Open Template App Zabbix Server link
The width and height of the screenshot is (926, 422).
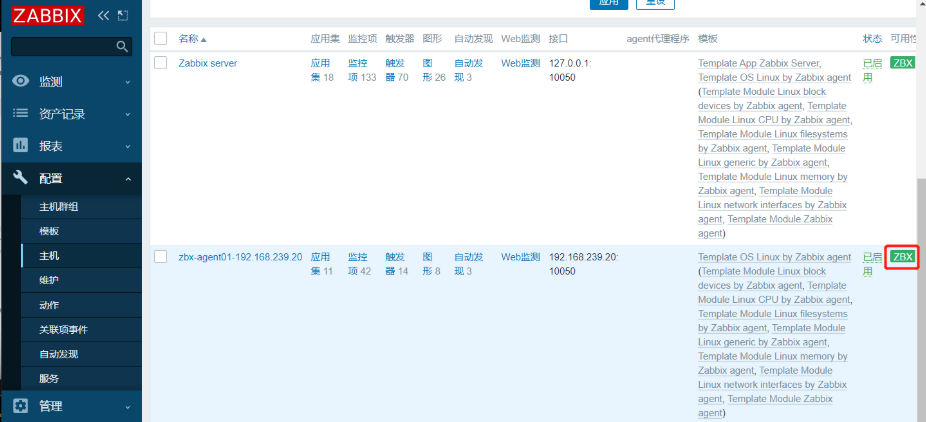(x=758, y=63)
